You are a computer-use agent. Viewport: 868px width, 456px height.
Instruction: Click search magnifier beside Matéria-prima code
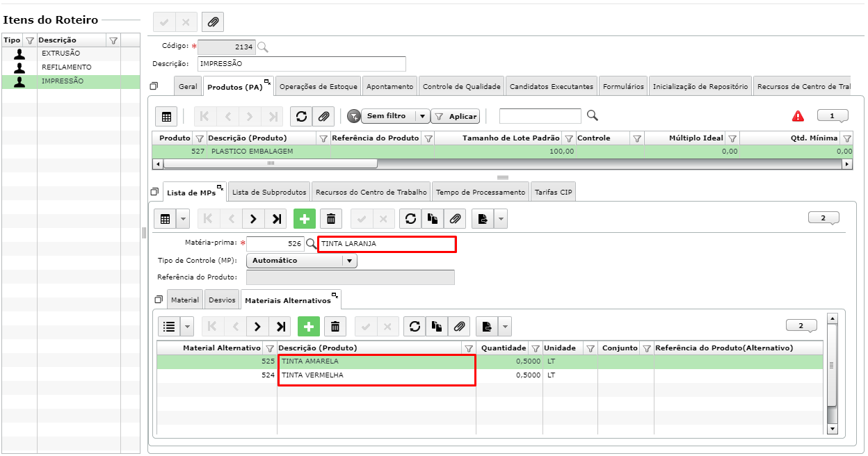(311, 244)
